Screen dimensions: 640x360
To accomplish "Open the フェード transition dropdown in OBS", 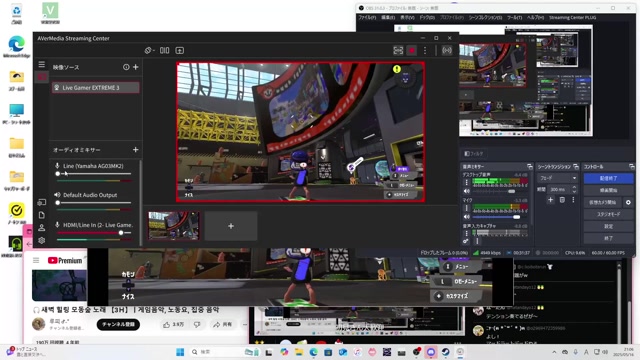I will click(x=558, y=178).
